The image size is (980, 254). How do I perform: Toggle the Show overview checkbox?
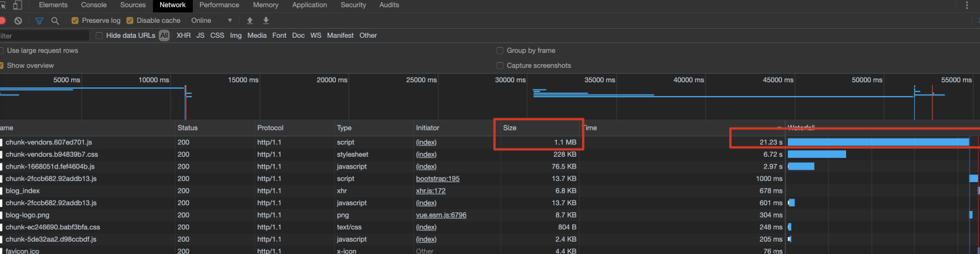click(2, 66)
